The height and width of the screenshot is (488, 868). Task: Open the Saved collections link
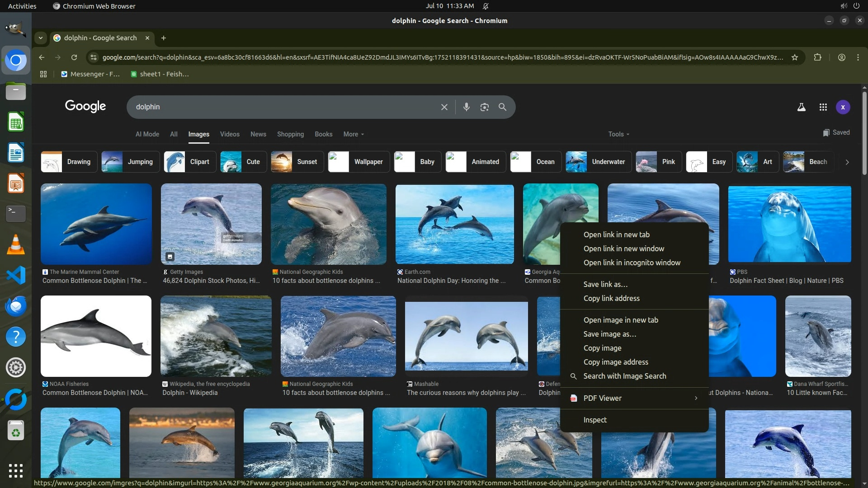click(836, 132)
